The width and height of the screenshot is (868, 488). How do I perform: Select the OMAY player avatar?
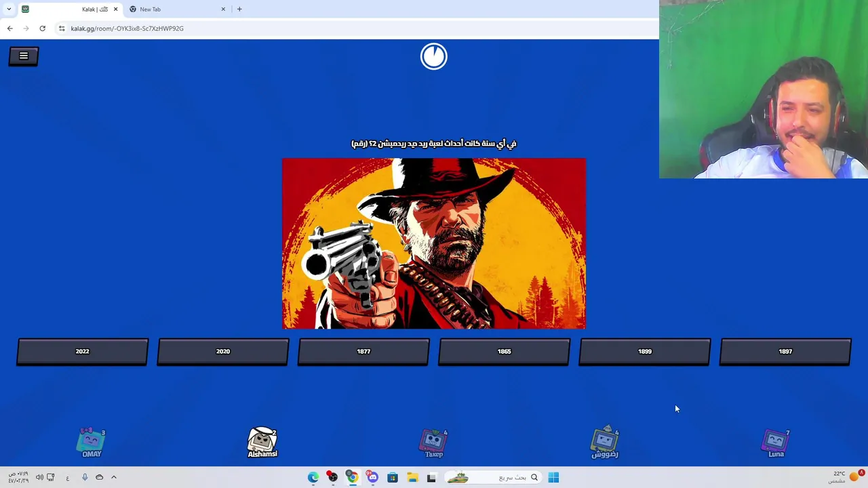tap(92, 443)
